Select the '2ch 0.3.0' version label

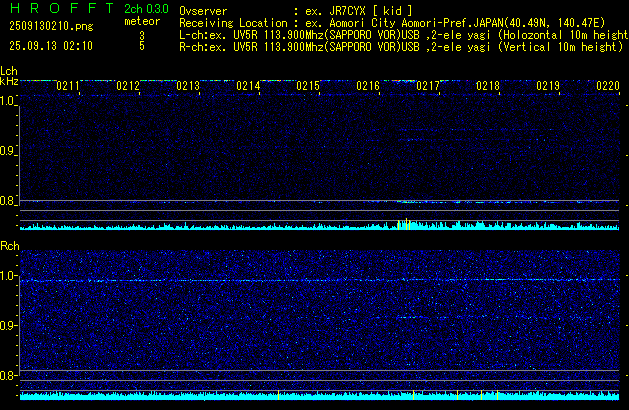tap(146, 9)
